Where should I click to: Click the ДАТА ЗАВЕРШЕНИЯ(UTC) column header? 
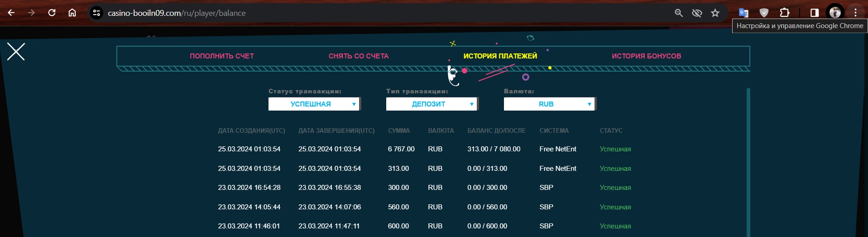(336, 131)
